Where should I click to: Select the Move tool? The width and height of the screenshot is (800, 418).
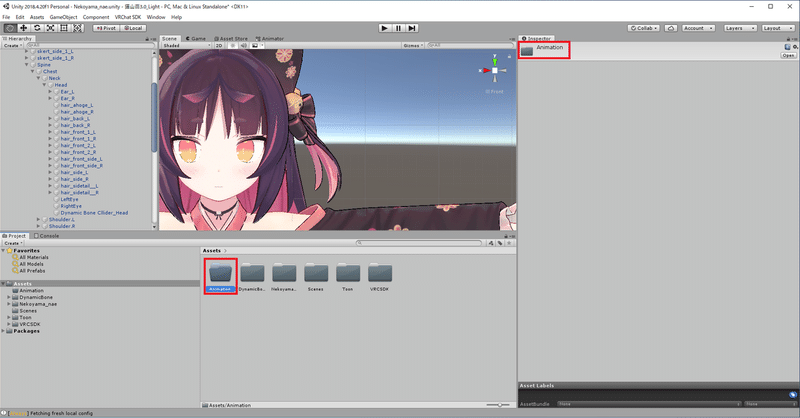23,28
